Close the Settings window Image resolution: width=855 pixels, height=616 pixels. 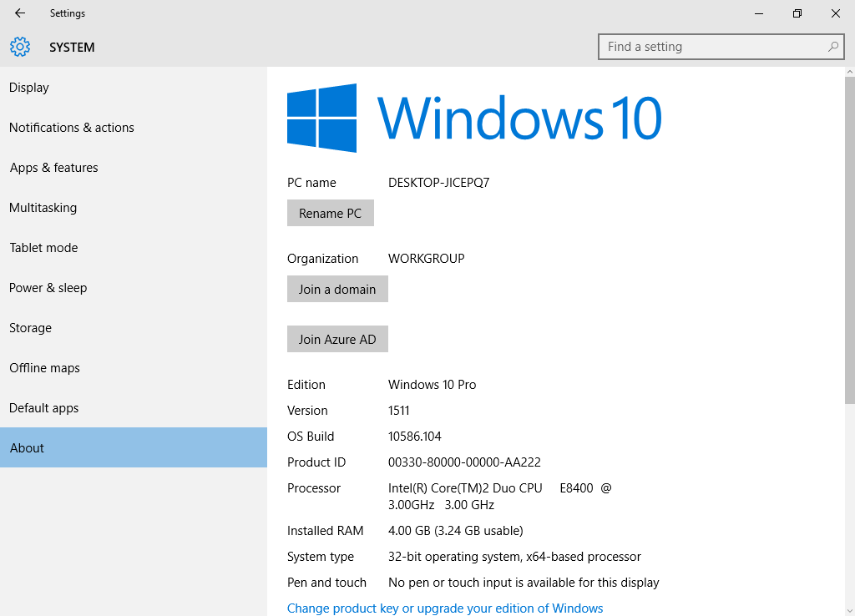point(835,13)
